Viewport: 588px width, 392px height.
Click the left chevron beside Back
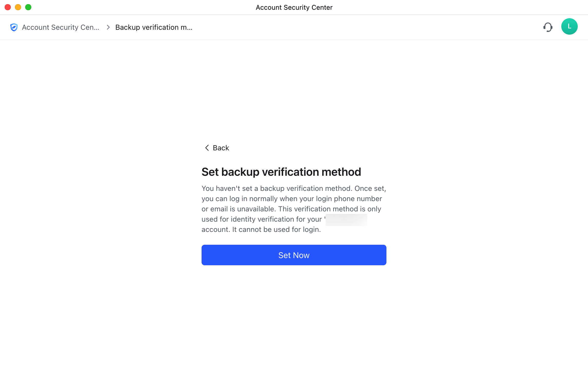[x=207, y=148]
